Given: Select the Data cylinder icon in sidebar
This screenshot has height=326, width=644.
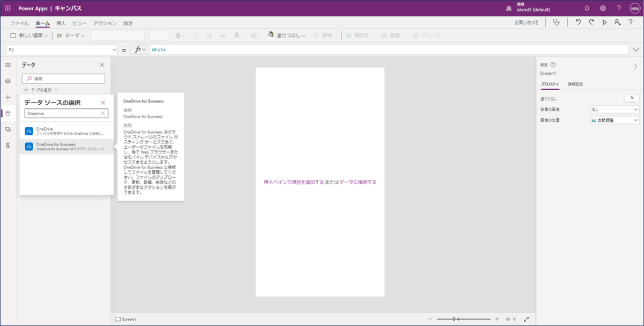Looking at the screenshot, I should pyautogui.click(x=8, y=113).
